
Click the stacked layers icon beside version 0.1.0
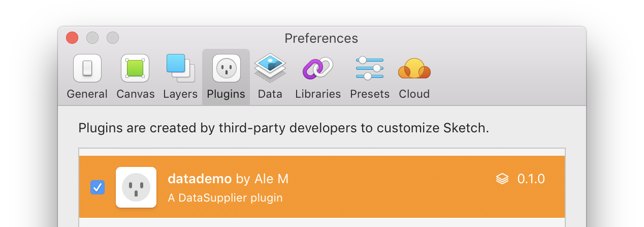(x=502, y=179)
